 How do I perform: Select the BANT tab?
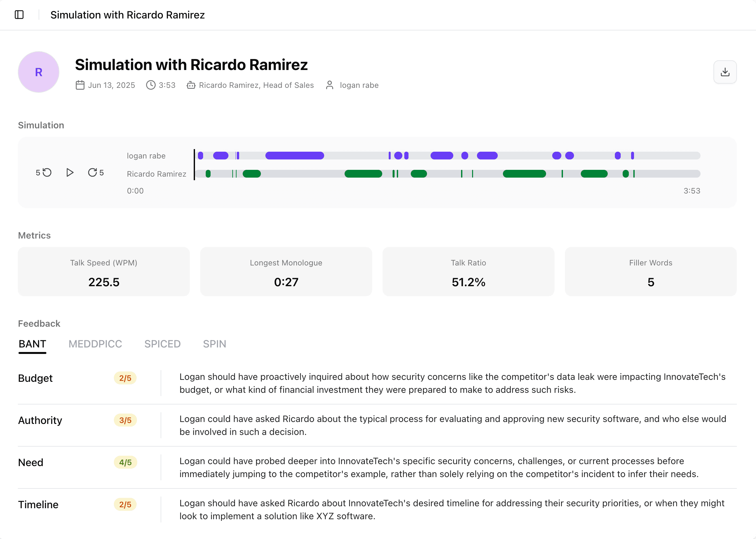pos(32,344)
